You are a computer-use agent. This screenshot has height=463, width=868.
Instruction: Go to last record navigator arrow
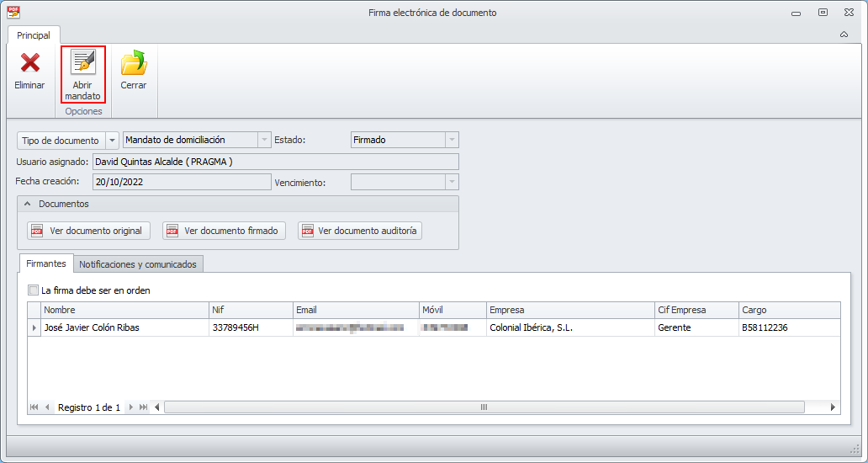[x=143, y=407]
